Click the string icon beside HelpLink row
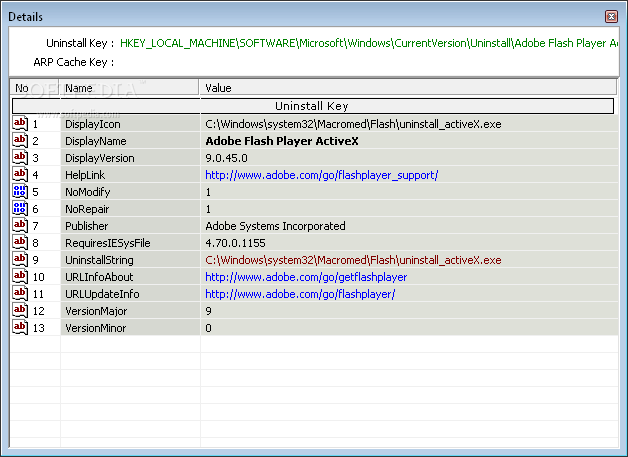Image resolution: width=628 pixels, height=457 pixels. [20, 174]
